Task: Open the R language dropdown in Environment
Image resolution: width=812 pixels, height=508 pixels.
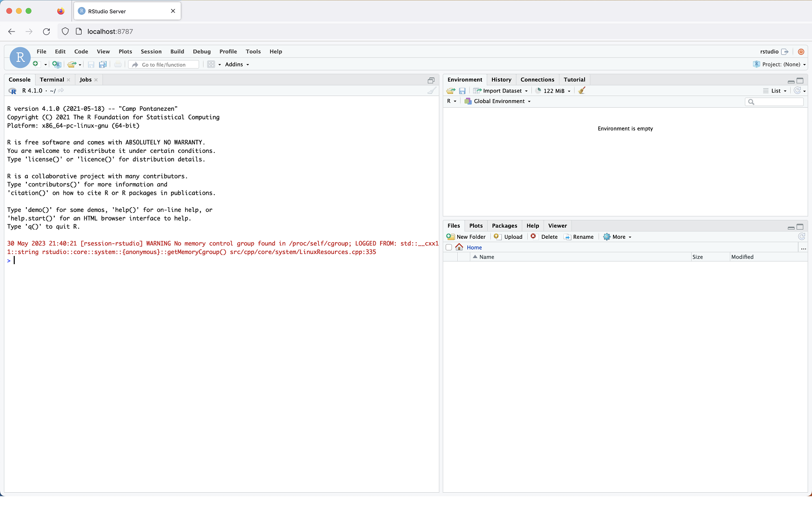Action: tap(452, 102)
